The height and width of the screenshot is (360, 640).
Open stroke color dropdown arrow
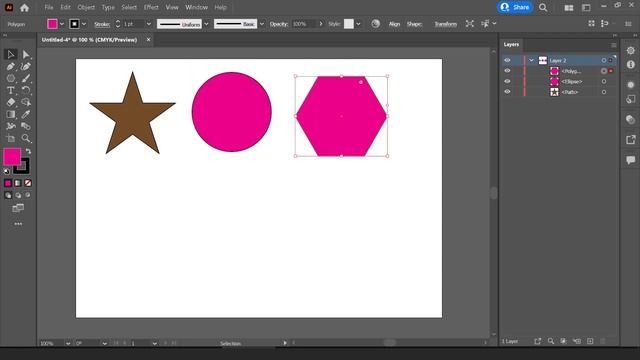[x=84, y=24]
